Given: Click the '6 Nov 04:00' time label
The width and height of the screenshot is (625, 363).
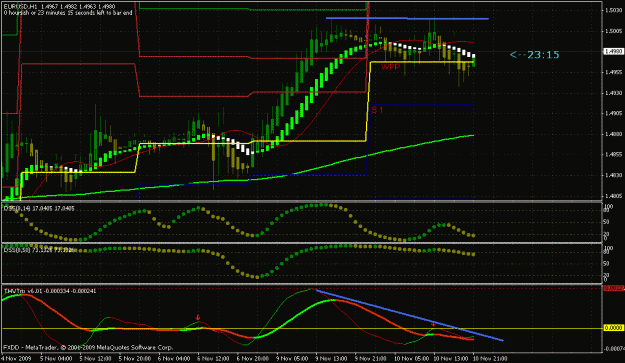Looking at the screenshot, I should coord(174,358).
